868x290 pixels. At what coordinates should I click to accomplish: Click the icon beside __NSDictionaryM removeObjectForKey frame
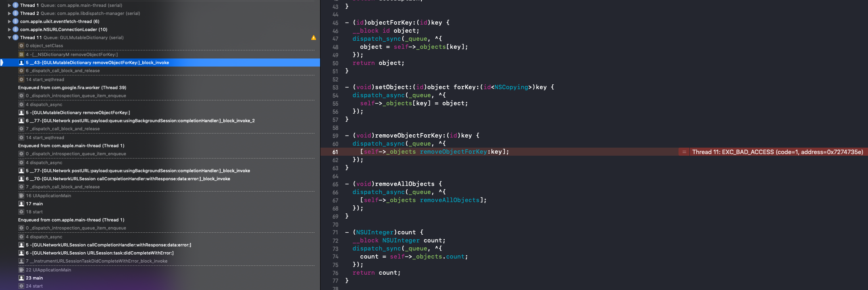(21, 54)
